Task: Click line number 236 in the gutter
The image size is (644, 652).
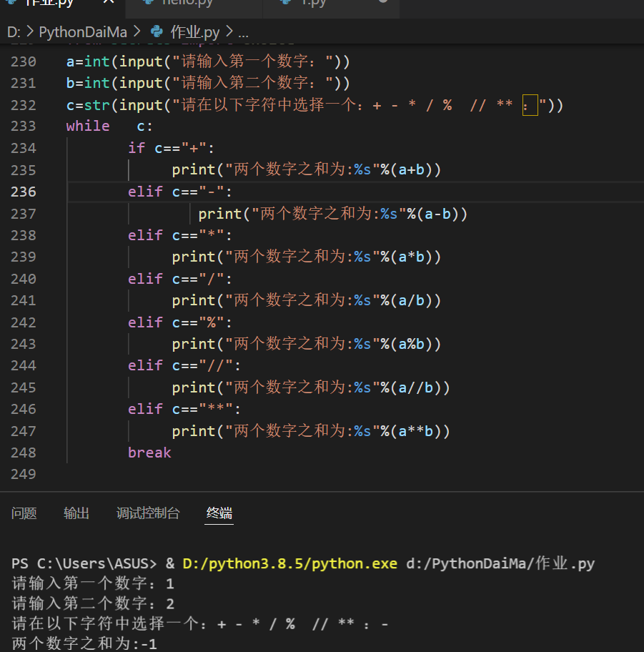Action: click(24, 192)
